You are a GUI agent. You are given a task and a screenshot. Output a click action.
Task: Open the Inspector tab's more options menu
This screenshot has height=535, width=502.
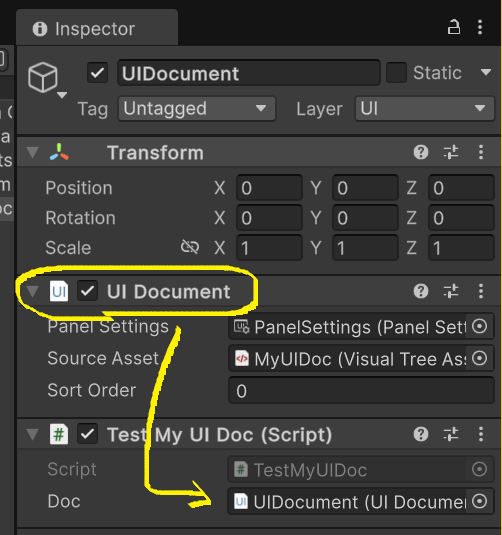(480, 27)
